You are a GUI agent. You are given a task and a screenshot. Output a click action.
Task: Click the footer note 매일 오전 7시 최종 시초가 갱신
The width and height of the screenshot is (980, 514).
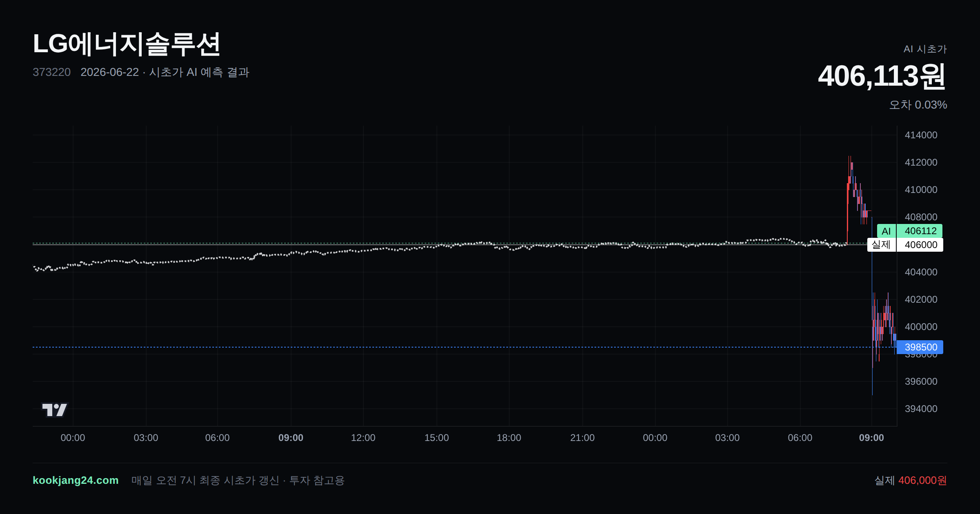205,481
